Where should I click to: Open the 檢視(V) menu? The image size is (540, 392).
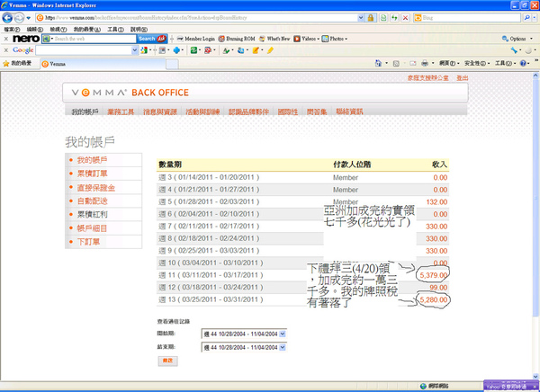pyautogui.click(x=58, y=30)
